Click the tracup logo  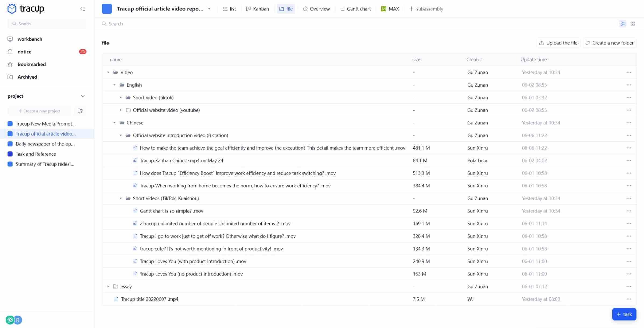[26, 9]
